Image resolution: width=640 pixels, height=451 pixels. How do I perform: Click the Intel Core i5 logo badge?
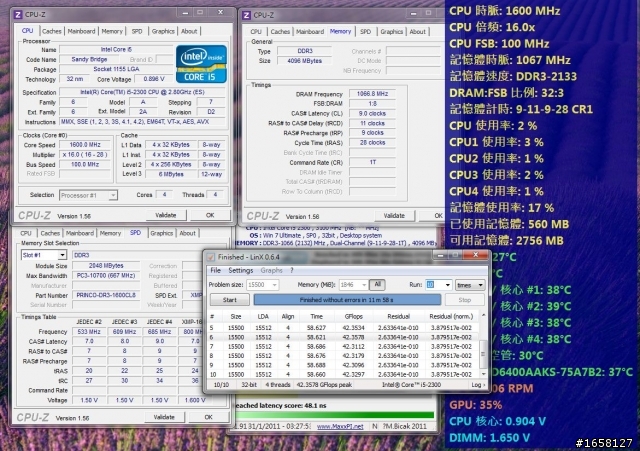(201, 64)
